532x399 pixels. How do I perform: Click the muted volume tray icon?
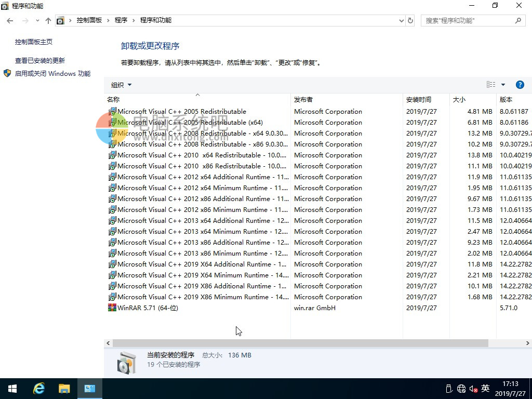(x=473, y=389)
